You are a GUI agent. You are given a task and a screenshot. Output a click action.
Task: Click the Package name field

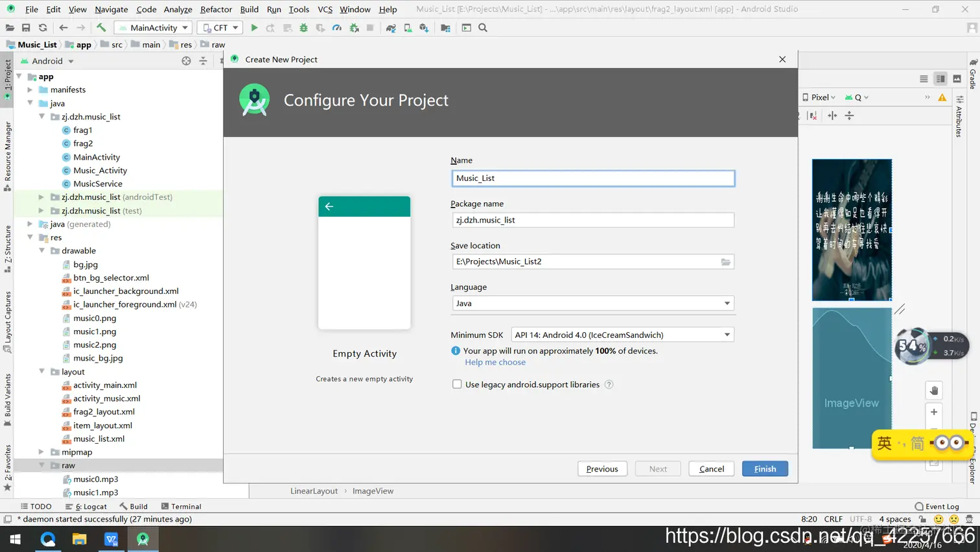click(593, 220)
